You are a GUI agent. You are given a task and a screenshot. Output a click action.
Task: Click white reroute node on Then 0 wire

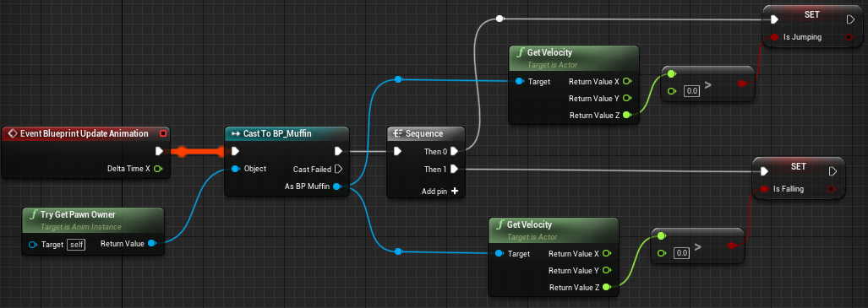(x=500, y=19)
